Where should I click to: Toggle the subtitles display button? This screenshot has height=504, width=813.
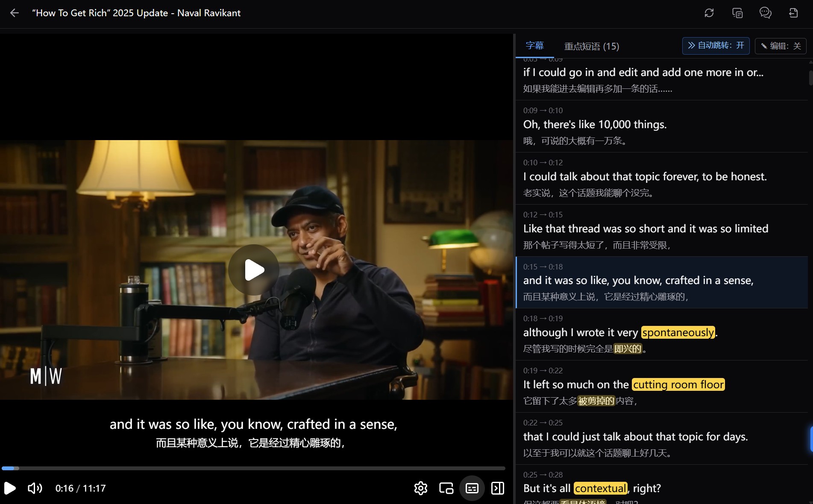[472, 488]
